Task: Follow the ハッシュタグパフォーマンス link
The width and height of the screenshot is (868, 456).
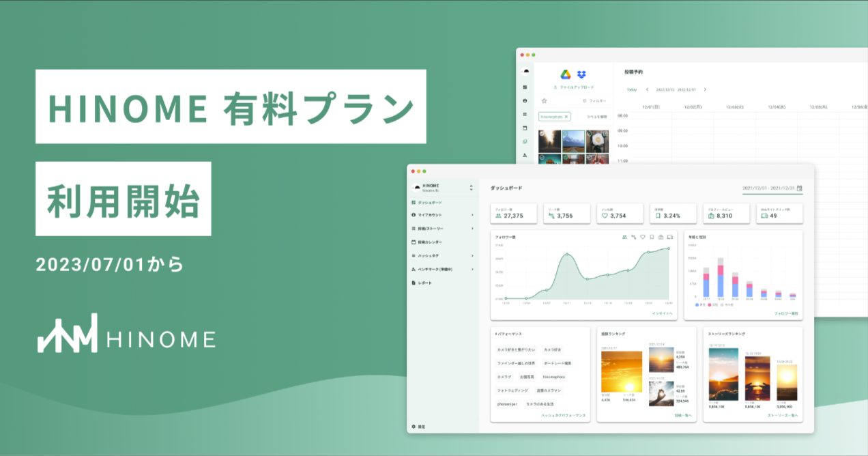Action: 563,415
